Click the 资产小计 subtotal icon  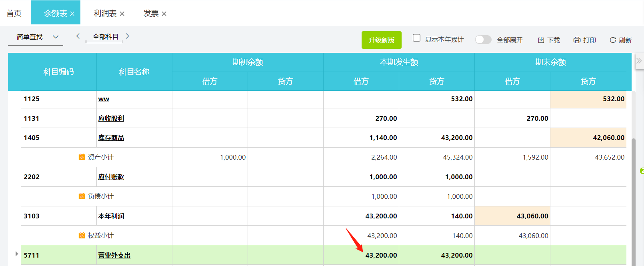pyautogui.click(x=82, y=157)
